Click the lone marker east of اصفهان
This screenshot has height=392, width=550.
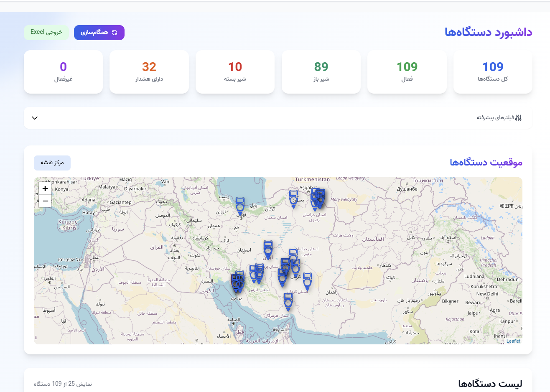268,249
